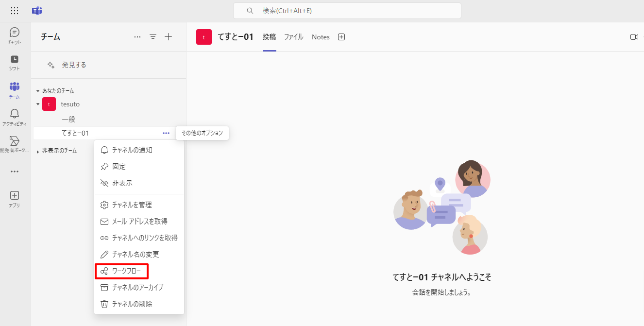
Task: Collapse the あなたのチーム section
Action: pos(38,91)
